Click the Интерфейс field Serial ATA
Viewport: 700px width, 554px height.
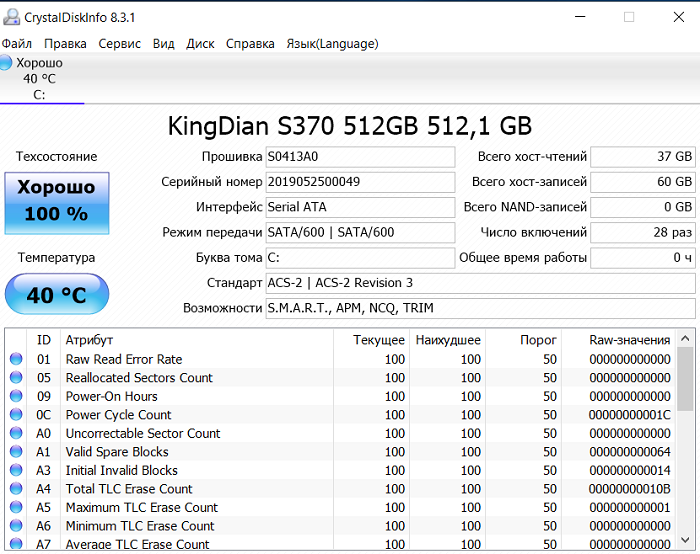360,207
